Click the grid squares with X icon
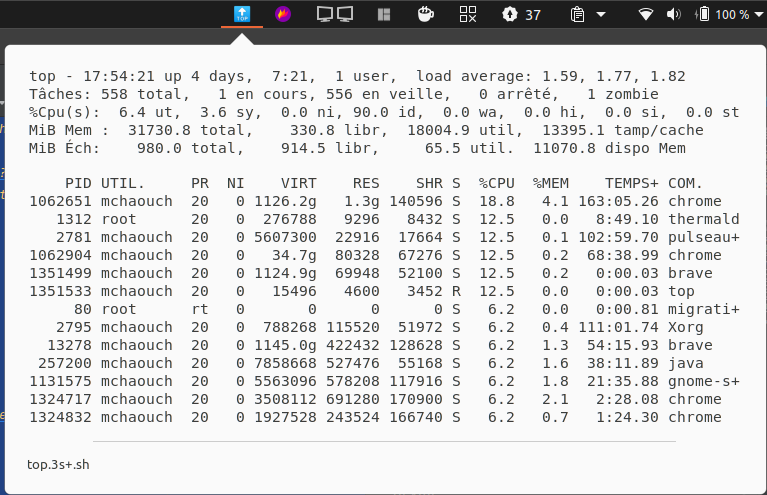767x495 pixels. point(468,14)
